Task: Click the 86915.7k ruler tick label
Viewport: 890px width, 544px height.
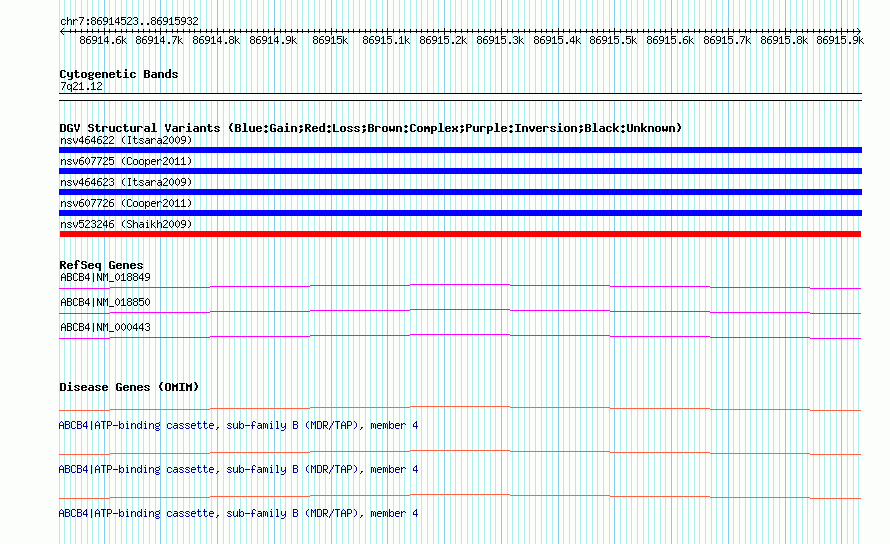Action: coord(727,40)
